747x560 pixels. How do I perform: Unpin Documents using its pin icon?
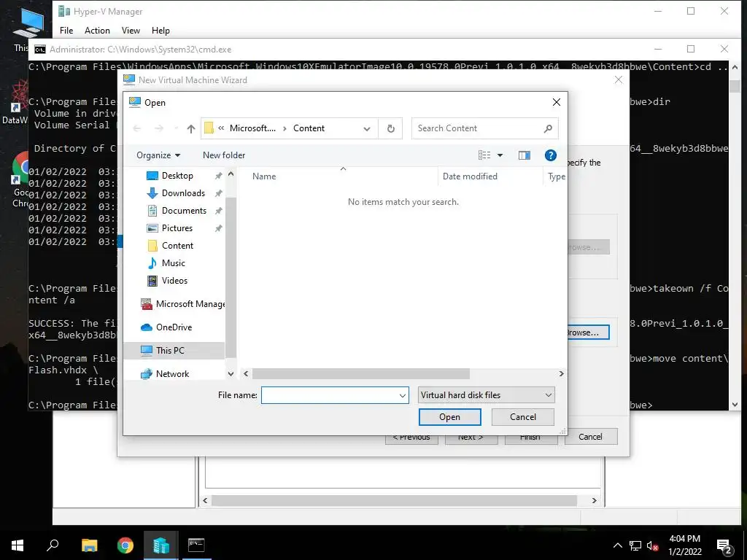(218, 211)
